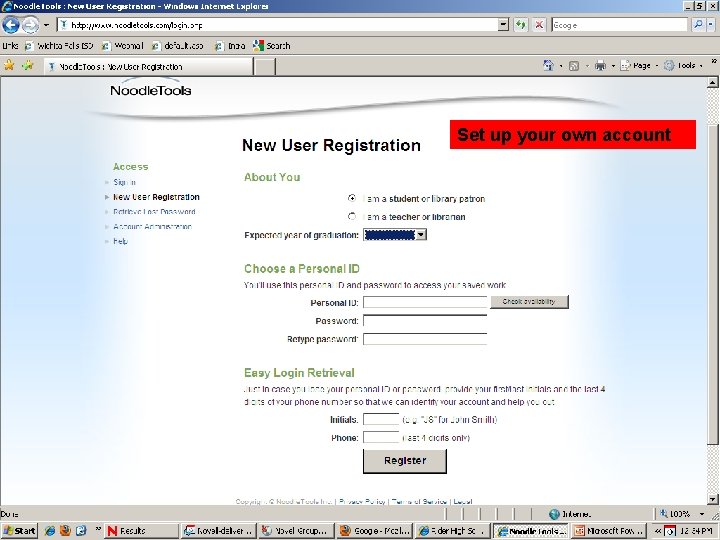Image resolution: width=720 pixels, height=540 pixels.
Task: Click the Phone last-4-digits field
Action: point(381,438)
